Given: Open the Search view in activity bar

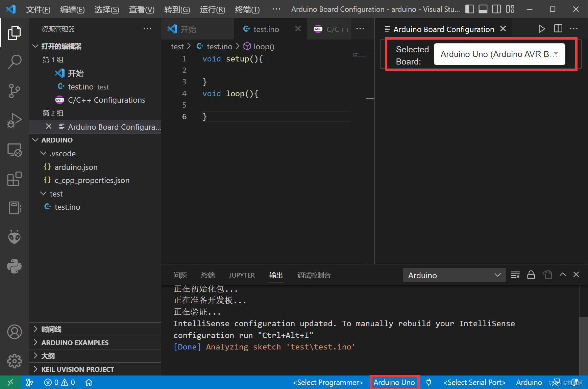Looking at the screenshot, I should pos(14,62).
